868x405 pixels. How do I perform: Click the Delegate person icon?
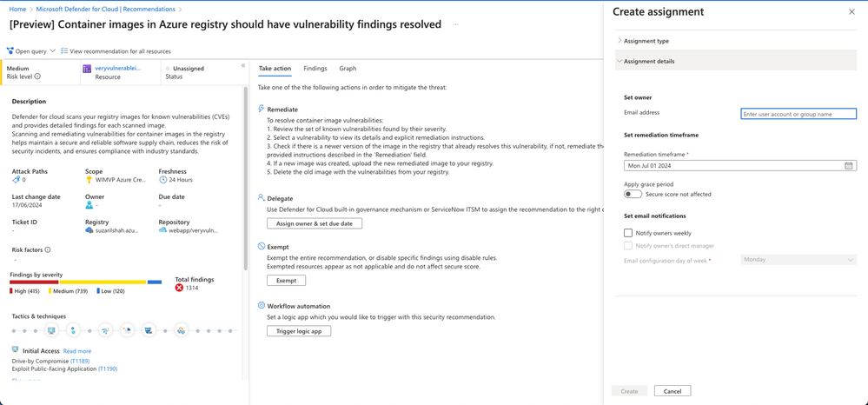262,198
